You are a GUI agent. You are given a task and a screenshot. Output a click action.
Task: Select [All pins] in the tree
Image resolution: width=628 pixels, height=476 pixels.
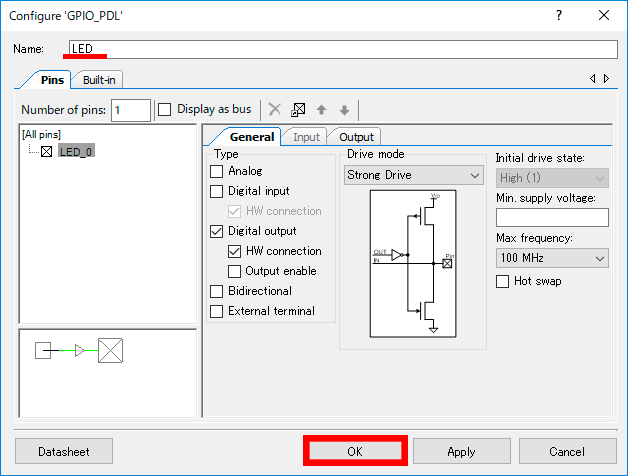[41, 134]
